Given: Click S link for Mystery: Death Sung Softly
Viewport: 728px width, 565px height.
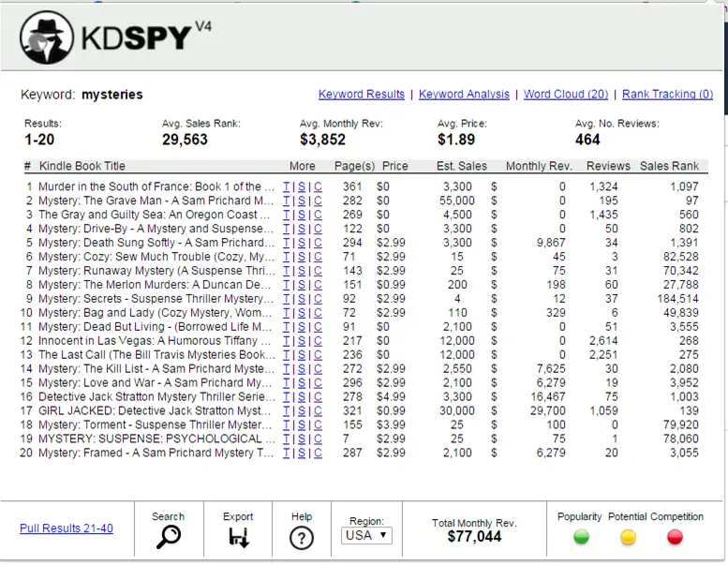Looking at the screenshot, I should coord(302,243).
